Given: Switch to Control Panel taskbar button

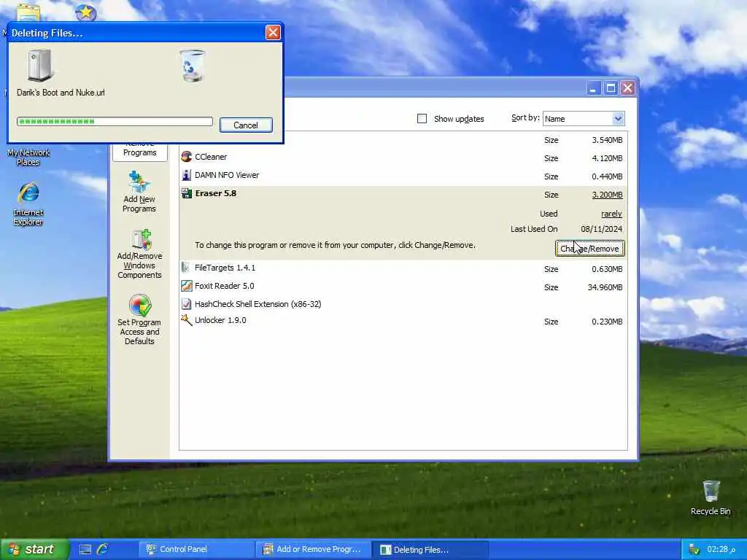Looking at the screenshot, I should pos(196,549).
